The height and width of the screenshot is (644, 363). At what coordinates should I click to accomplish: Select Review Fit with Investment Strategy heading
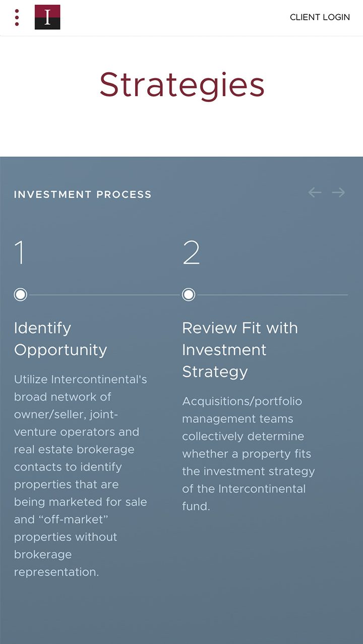240,349
